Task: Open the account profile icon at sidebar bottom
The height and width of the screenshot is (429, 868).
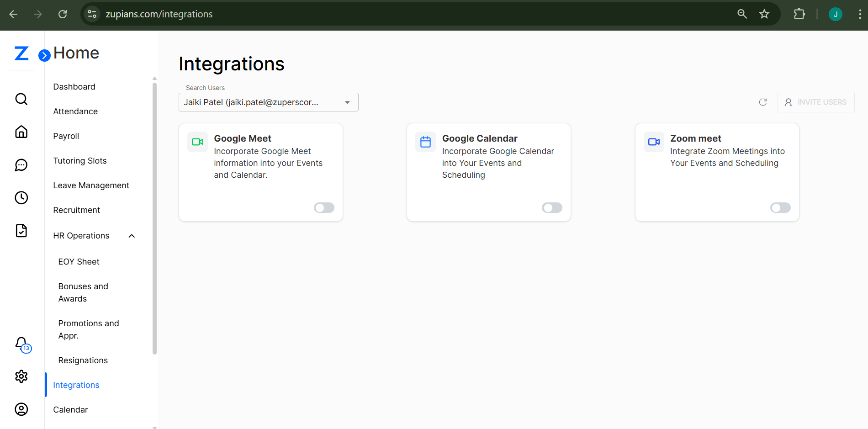Action: pos(21,409)
